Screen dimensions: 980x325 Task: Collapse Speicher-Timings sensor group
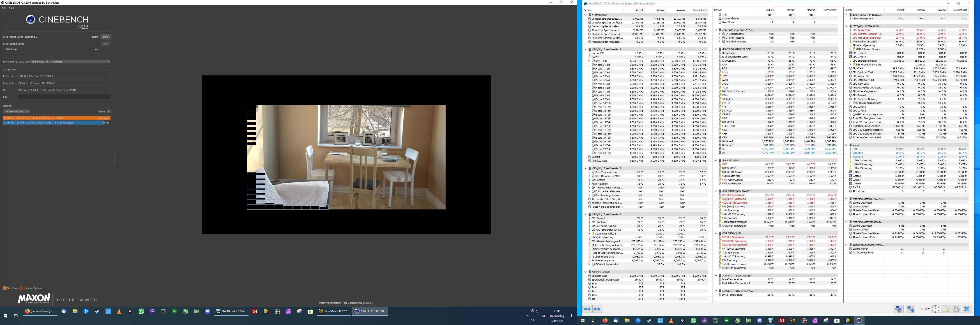click(x=585, y=272)
